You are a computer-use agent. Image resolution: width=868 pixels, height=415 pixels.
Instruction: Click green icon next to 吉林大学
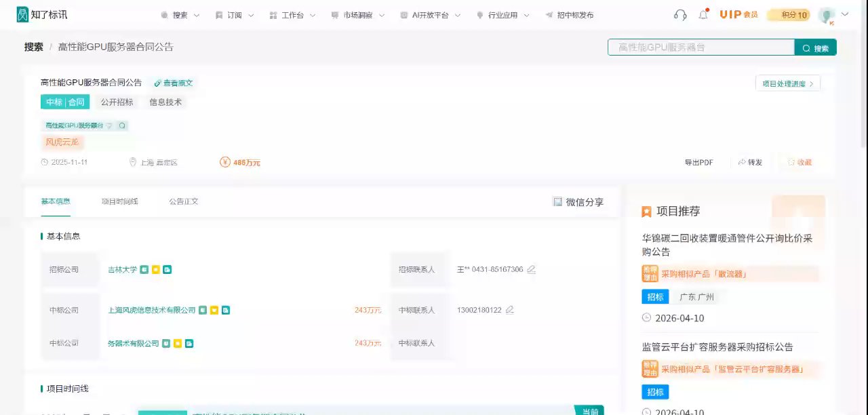point(144,269)
